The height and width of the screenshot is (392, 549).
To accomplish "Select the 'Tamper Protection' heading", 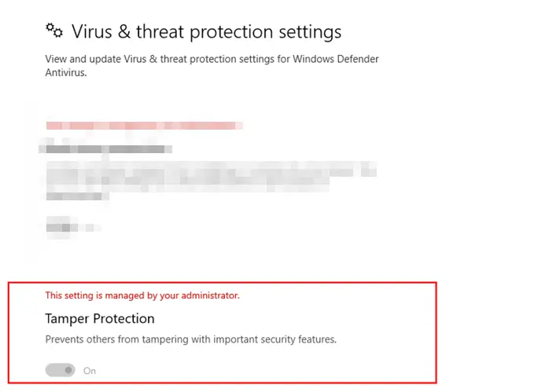I will coord(100,319).
